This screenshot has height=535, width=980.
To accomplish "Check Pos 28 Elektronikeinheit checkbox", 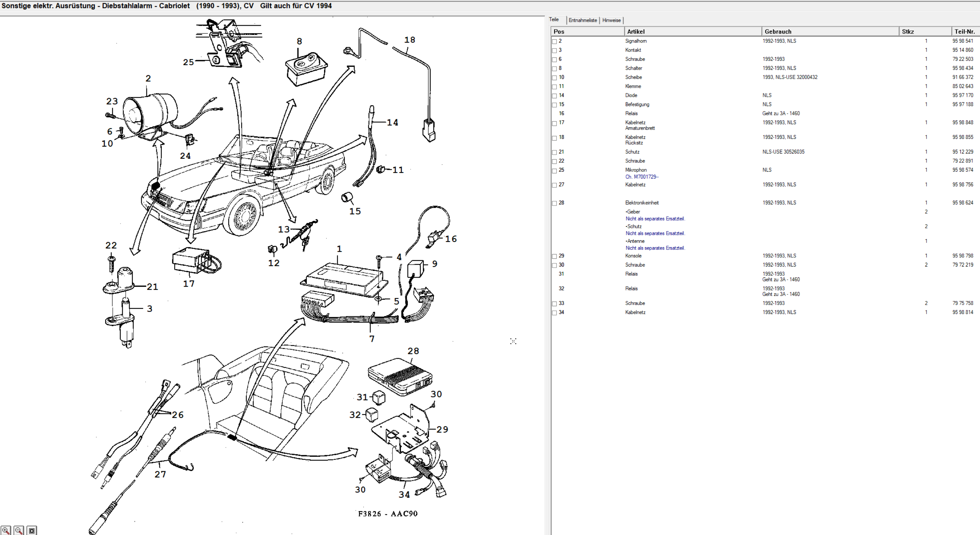I will pyautogui.click(x=554, y=204).
